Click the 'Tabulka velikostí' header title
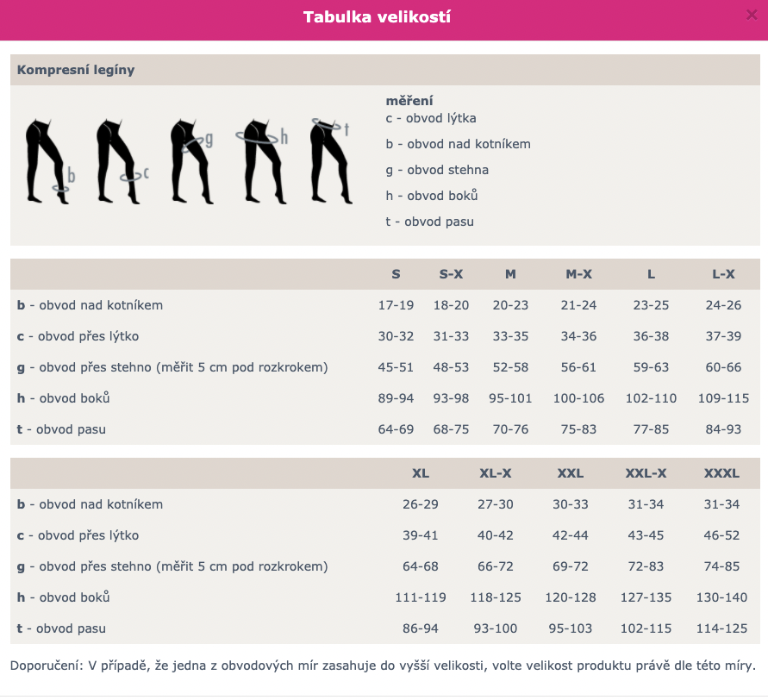 click(x=377, y=17)
